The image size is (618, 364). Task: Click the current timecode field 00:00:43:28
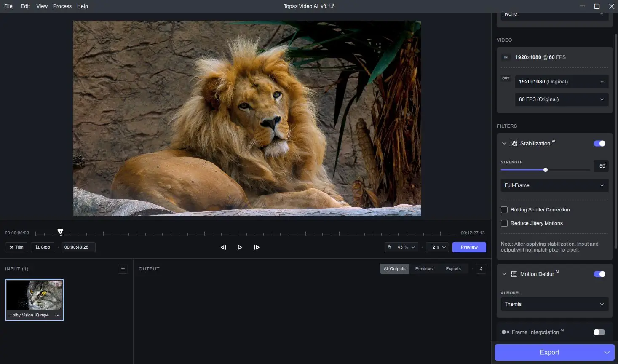79,247
